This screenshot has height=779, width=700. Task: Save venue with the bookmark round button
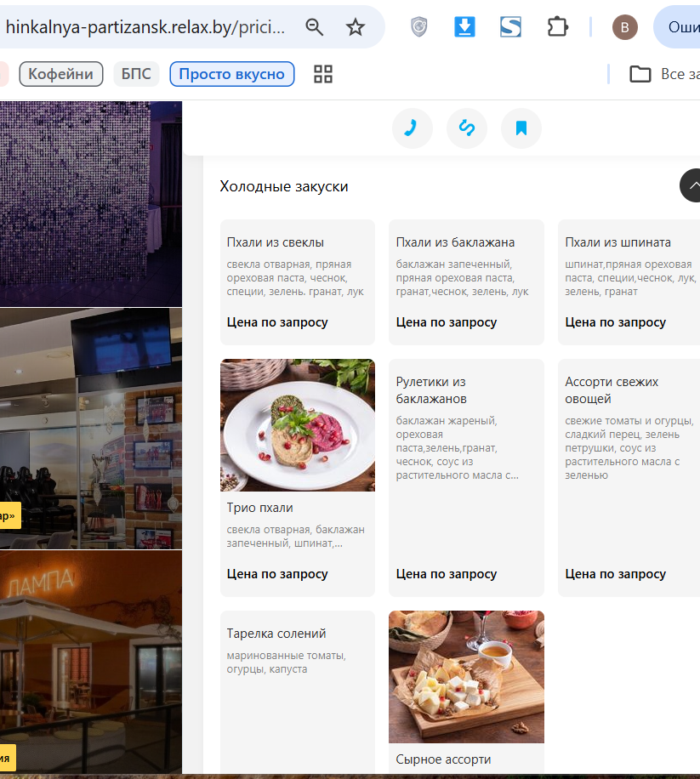[x=521, y=128]
